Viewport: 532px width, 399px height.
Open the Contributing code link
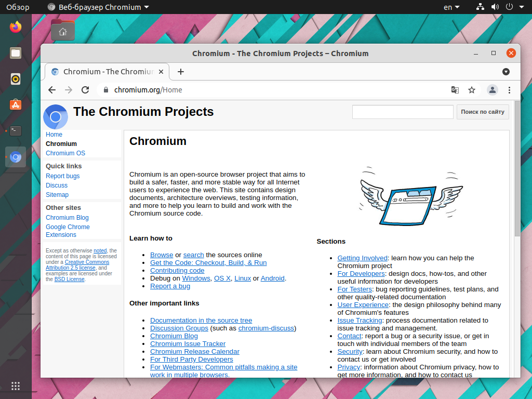click(x=177, y=270)
